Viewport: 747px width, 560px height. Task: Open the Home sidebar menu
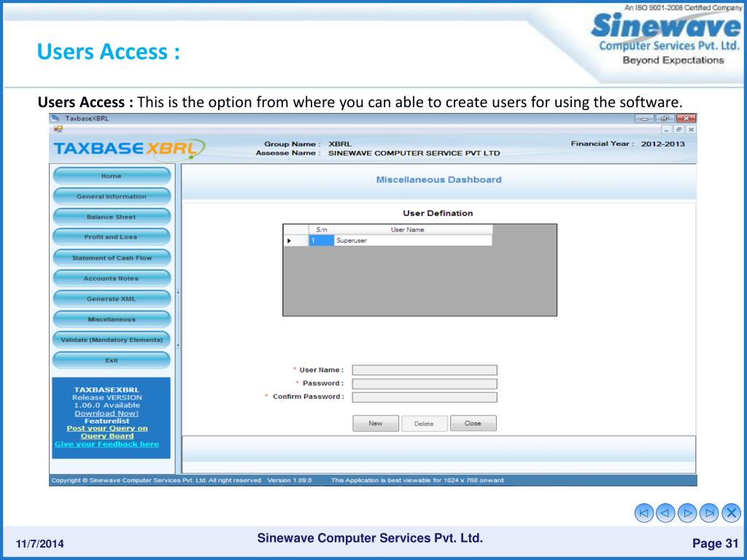pyautogui.click(x=112, y=176)
